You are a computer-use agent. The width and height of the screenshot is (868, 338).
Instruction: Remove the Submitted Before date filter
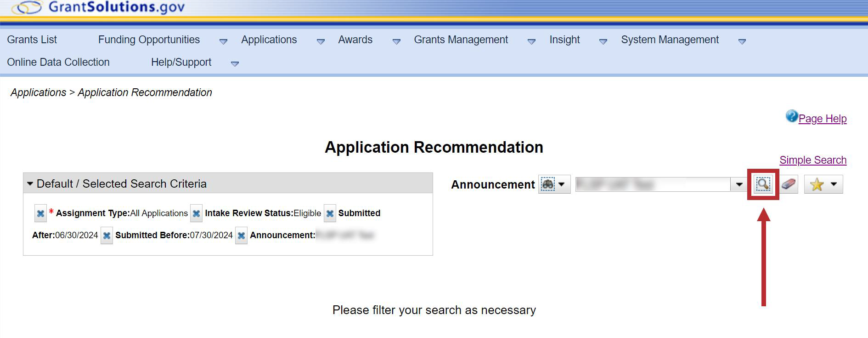point(107,235)
